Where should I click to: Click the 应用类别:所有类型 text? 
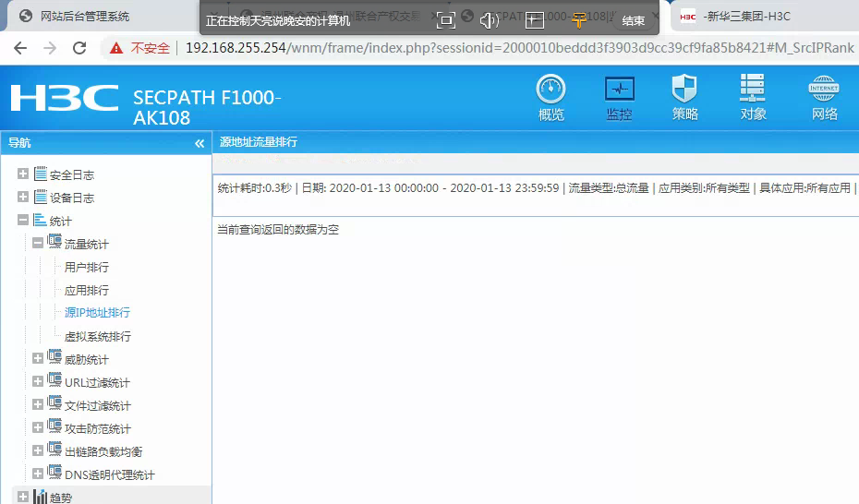tap(704, 188)
